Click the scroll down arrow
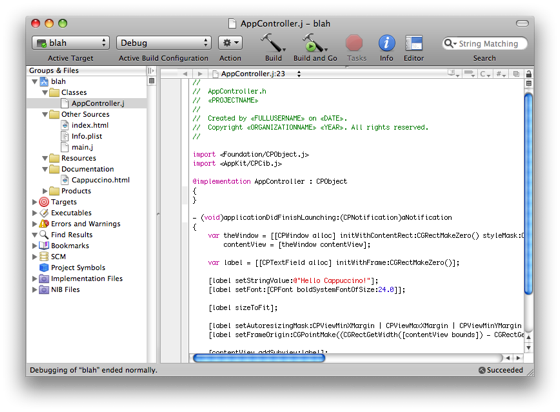The width and height of the screenshot is (560, 412). coord(529,347)
